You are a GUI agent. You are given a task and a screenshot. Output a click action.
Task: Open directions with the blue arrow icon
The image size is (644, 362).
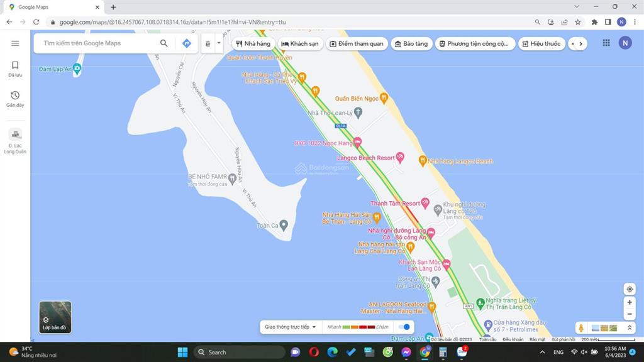(x=186, y=43)
